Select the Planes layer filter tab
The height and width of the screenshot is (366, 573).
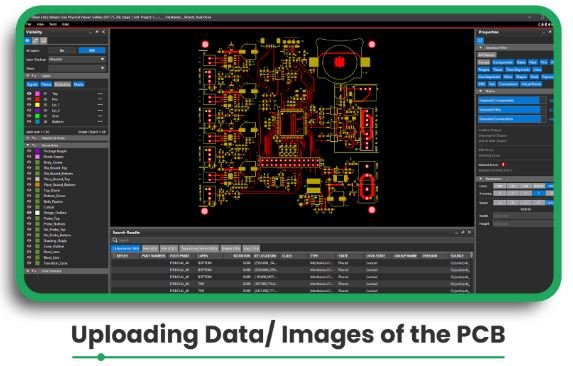click(x=46, y=84)
